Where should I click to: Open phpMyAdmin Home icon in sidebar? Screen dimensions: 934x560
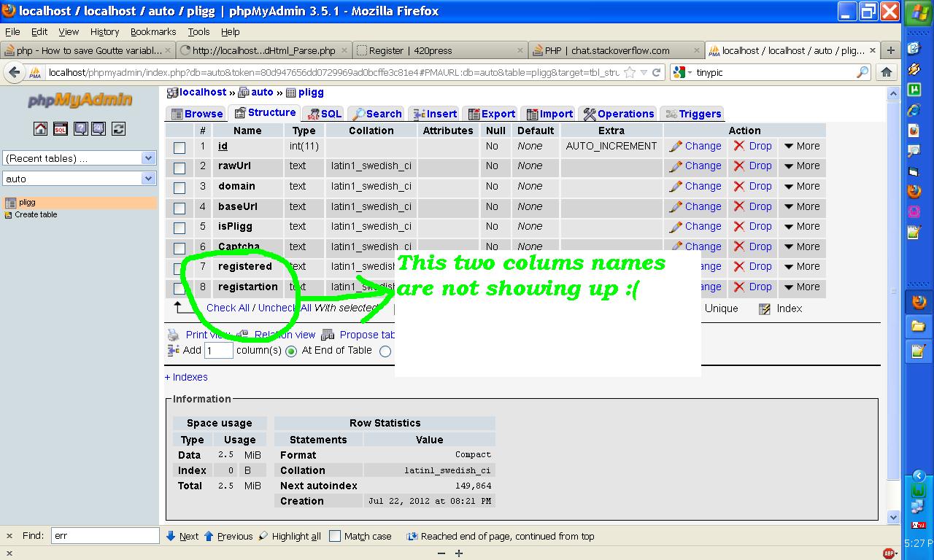[40, 128]
